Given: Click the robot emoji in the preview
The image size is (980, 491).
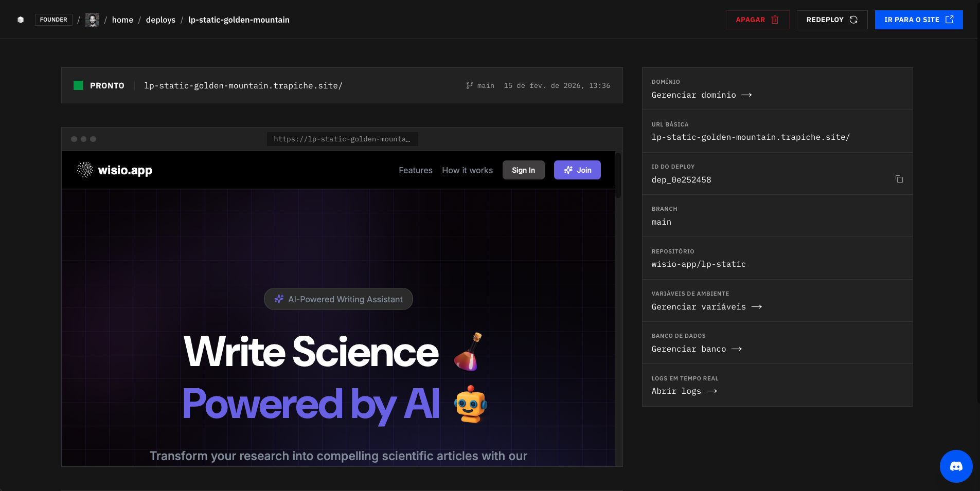Looking at the screenshot, I should pyautogui.click(x=470, y=404).
